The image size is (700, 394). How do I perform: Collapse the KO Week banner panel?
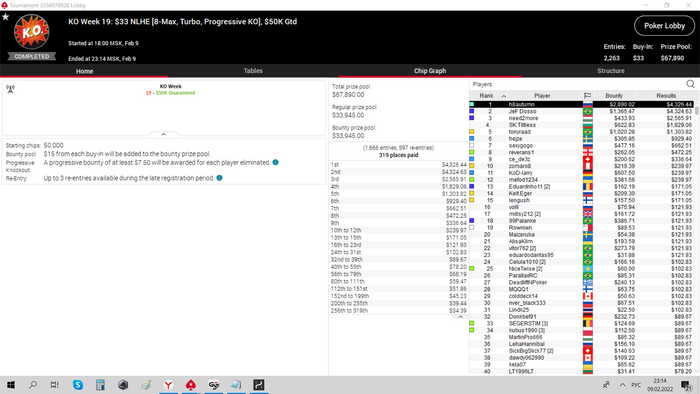(163, 134)
